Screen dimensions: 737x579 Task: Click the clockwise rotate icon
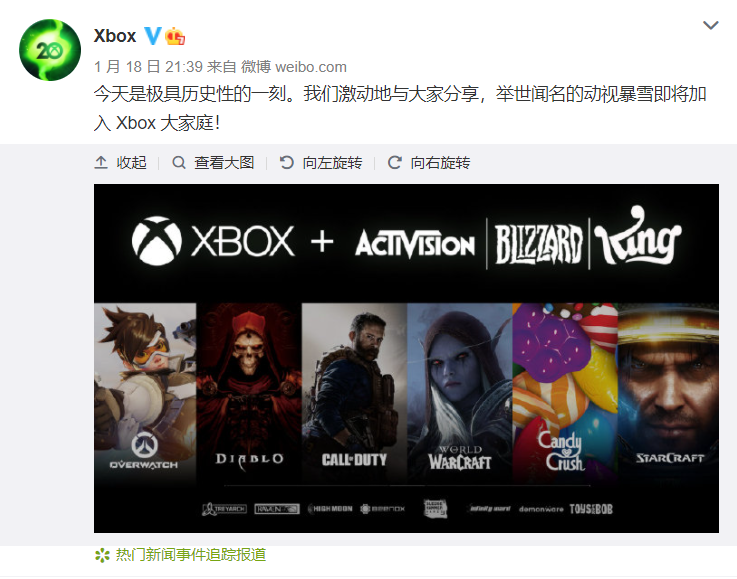tap(394, 163)
